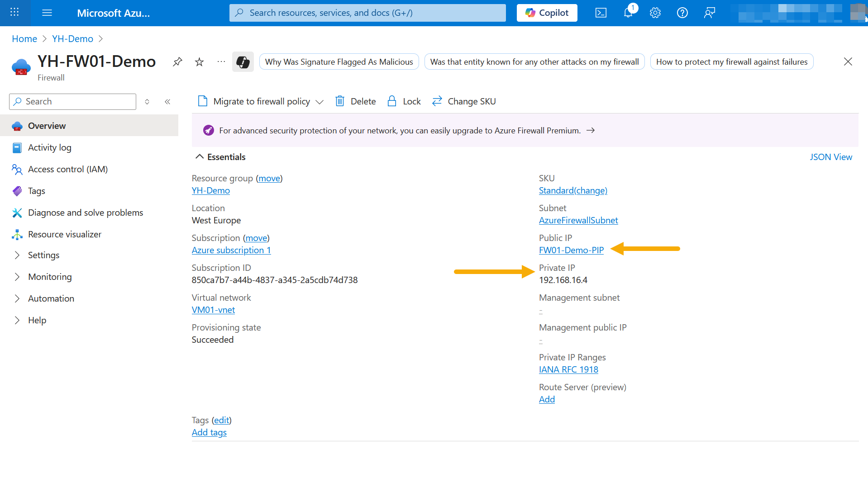Click edit next to Tags
Screen dimensions: 868x482
point(222,420)
